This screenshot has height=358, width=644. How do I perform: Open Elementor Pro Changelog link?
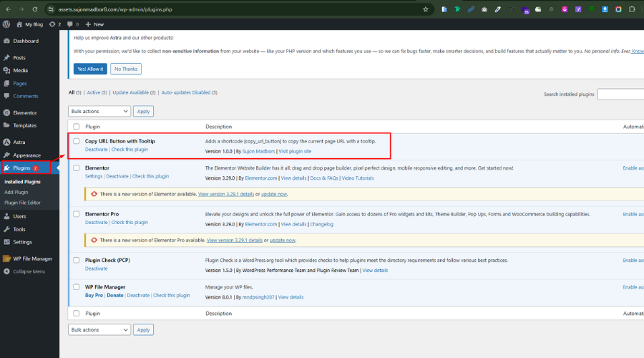coord(321,224)
